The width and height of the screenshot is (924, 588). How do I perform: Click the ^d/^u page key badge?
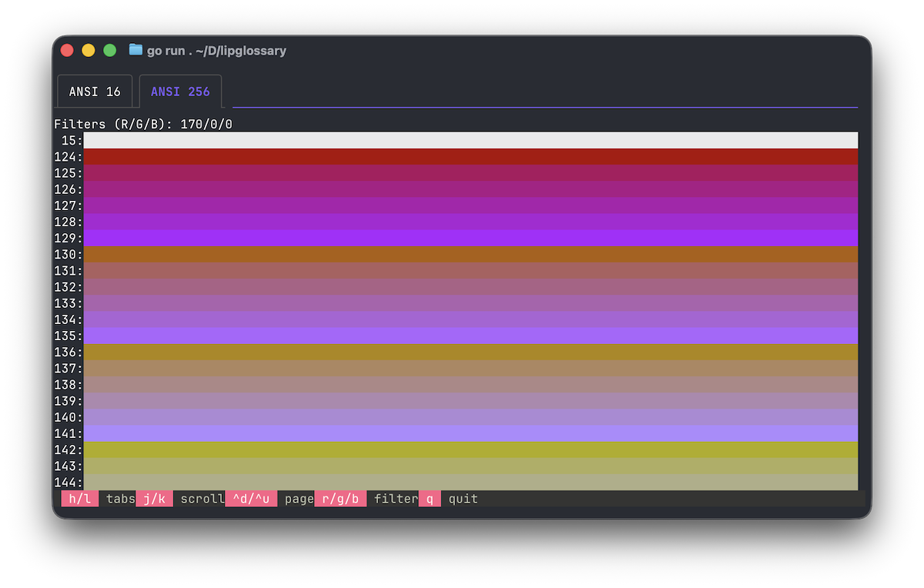click(x=250, y=499)
